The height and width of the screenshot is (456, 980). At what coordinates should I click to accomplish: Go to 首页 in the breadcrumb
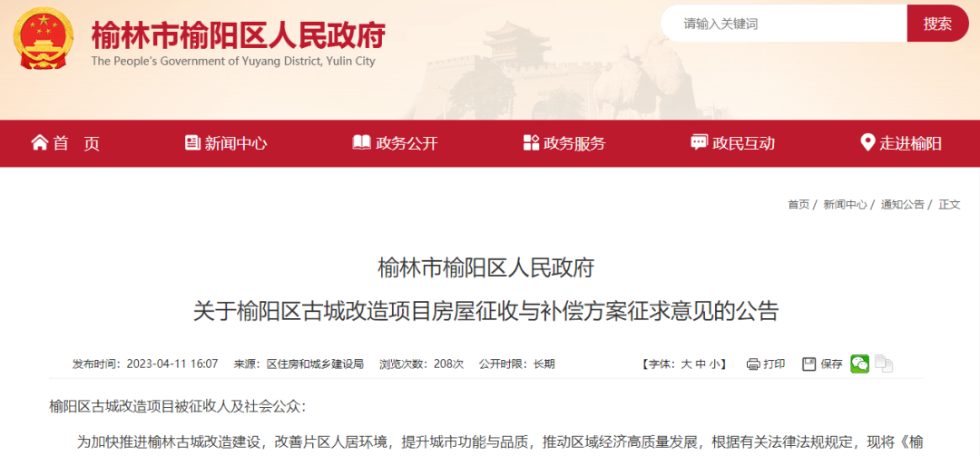799,204
